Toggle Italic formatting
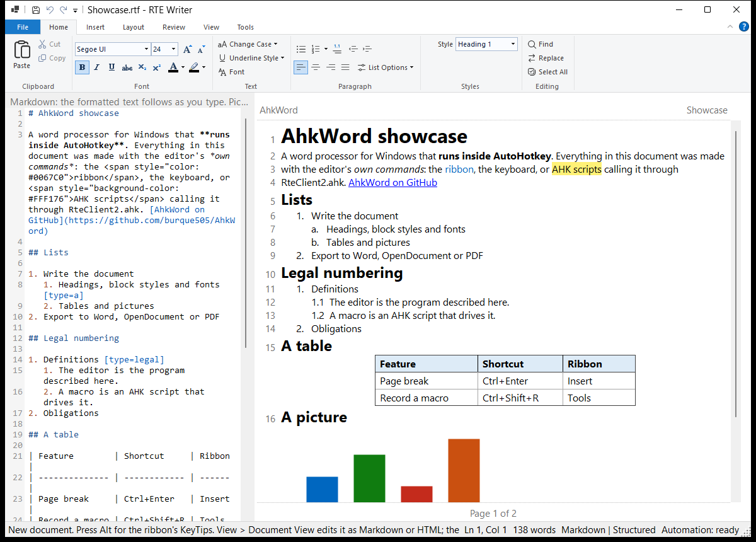This screenshot has width=756, height=542. tap(97, 67)
